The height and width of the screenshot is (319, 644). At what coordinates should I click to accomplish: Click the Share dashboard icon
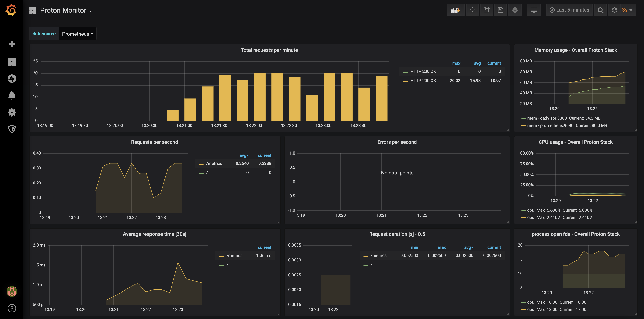tap(486, 10)
